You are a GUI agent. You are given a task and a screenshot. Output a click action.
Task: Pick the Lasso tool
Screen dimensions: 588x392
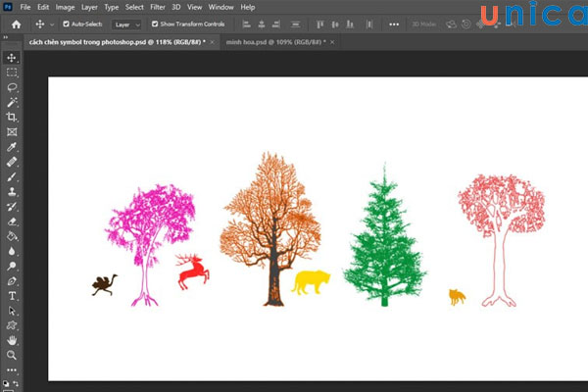coord(12,87)
